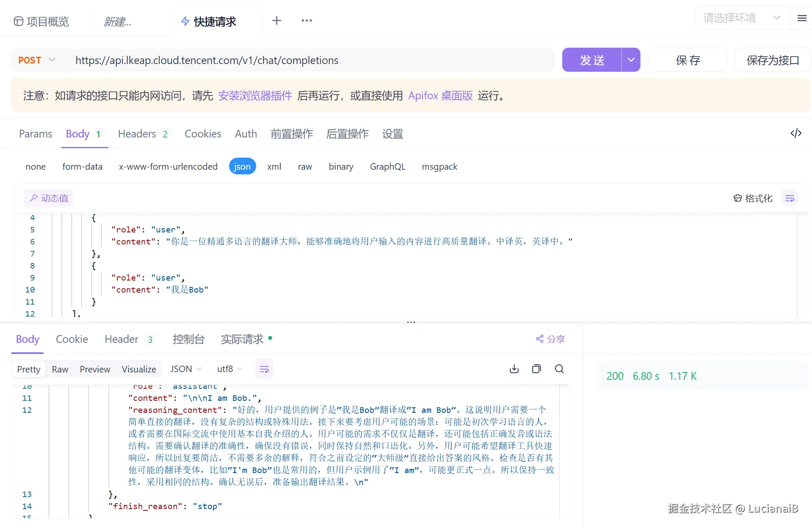Image resolution: width=812 pixels, height=528 pixels.
Task: Select the x-www-form-urlencoded body type
Action: coord(168,167)
